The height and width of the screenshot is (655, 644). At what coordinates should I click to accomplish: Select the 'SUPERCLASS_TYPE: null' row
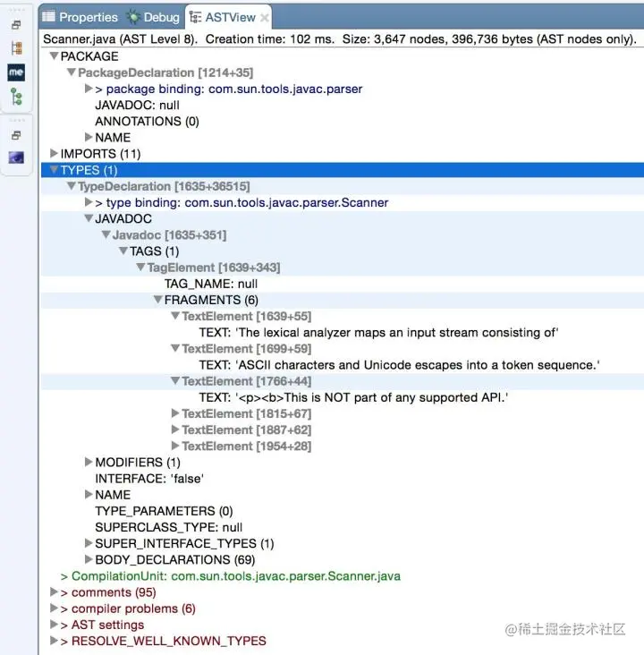169,527
